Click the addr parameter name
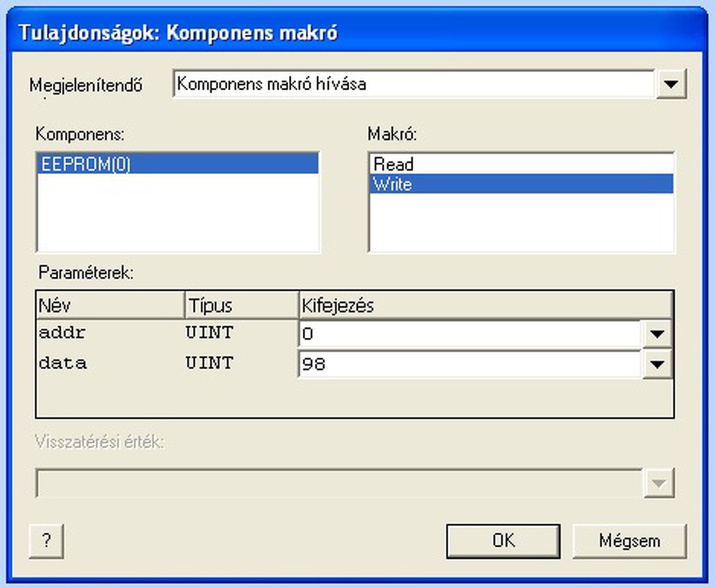 63,332
